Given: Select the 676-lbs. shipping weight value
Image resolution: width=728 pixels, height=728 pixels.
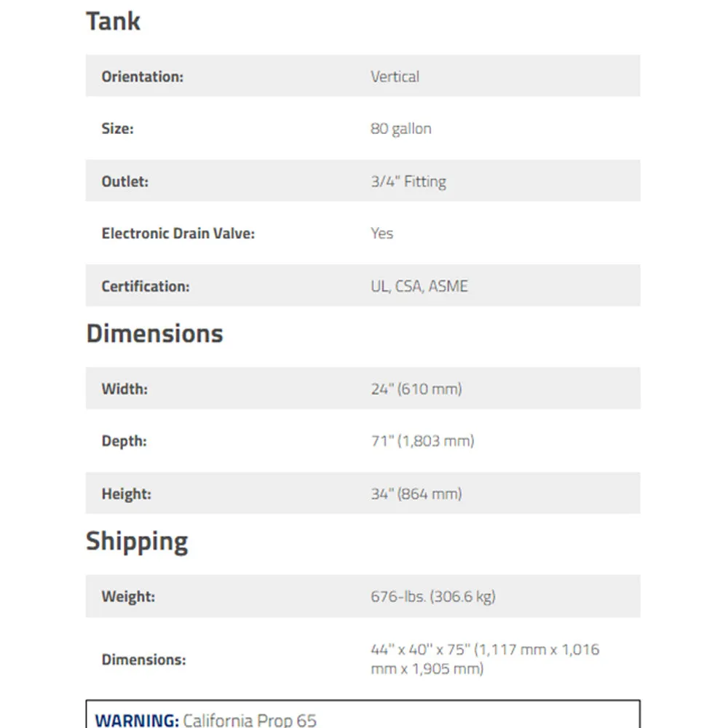Looking at the screenshot, I should (432, 597).
